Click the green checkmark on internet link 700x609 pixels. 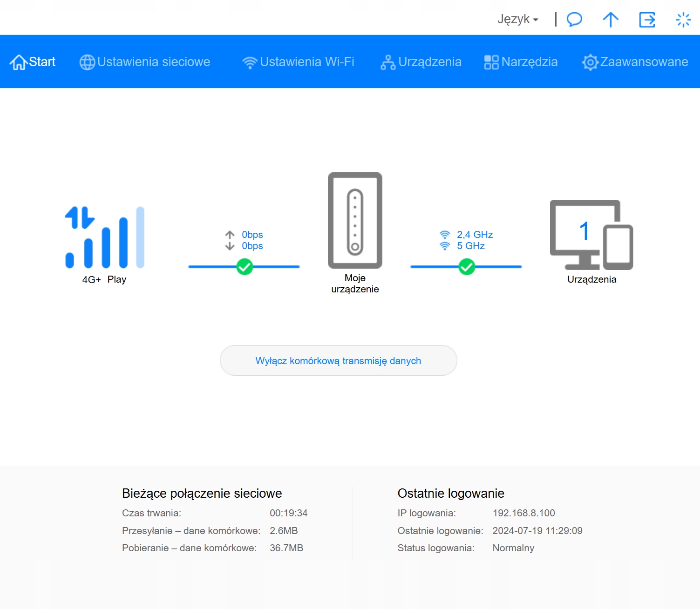[245, 267]
